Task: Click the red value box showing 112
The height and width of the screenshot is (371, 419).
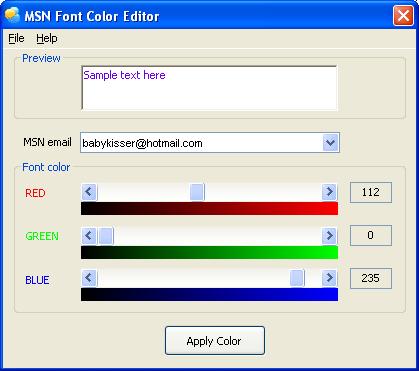Action: coord(371,192)
